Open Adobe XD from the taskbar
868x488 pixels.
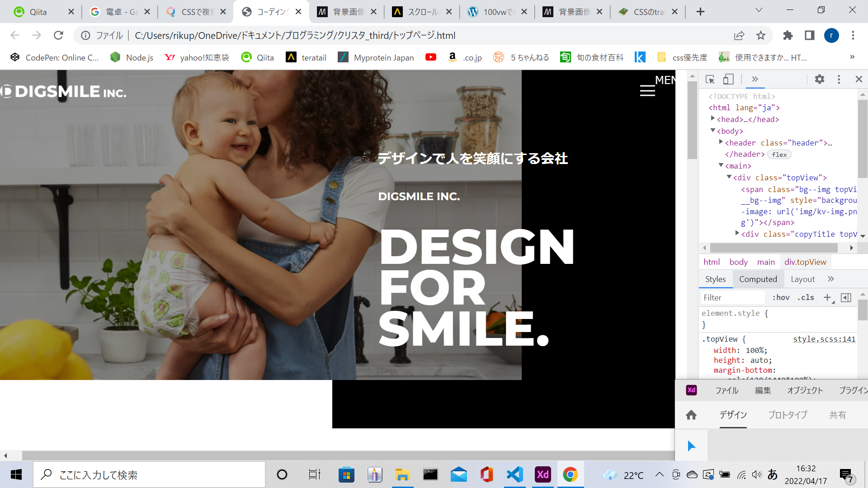(542, 474)
